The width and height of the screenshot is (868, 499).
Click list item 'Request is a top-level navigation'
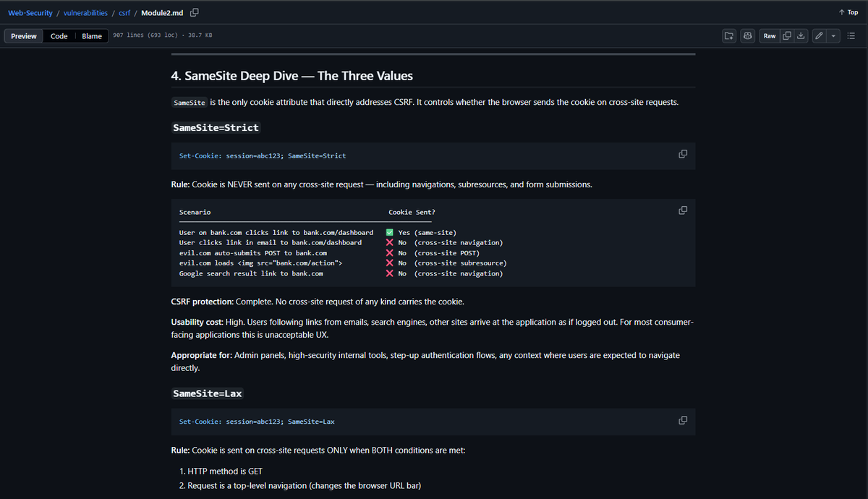pos(304,485)
